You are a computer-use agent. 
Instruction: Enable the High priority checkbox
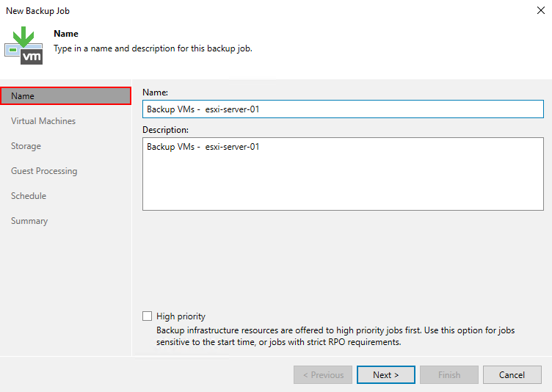(x=147, y=316)
